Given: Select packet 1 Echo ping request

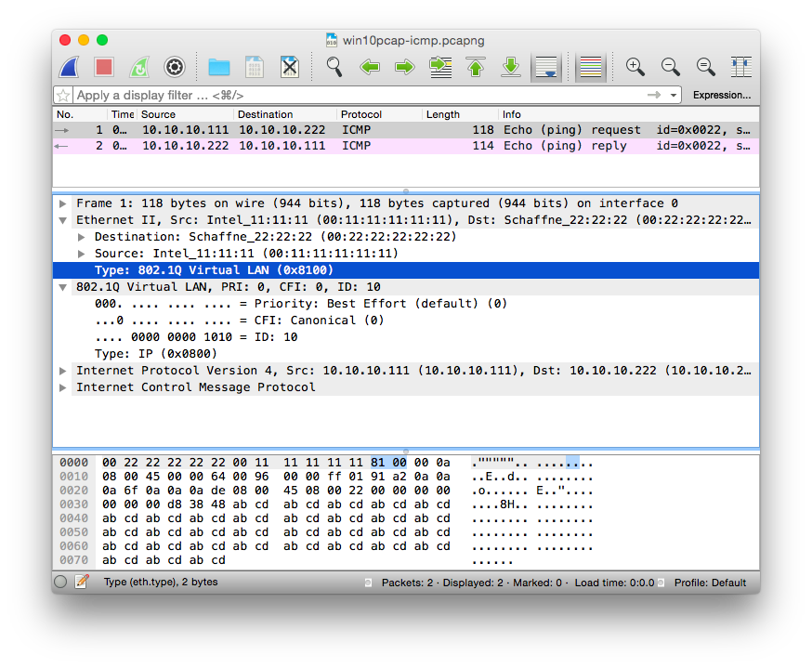Looking at the screenshot, I should coord(406,130).
